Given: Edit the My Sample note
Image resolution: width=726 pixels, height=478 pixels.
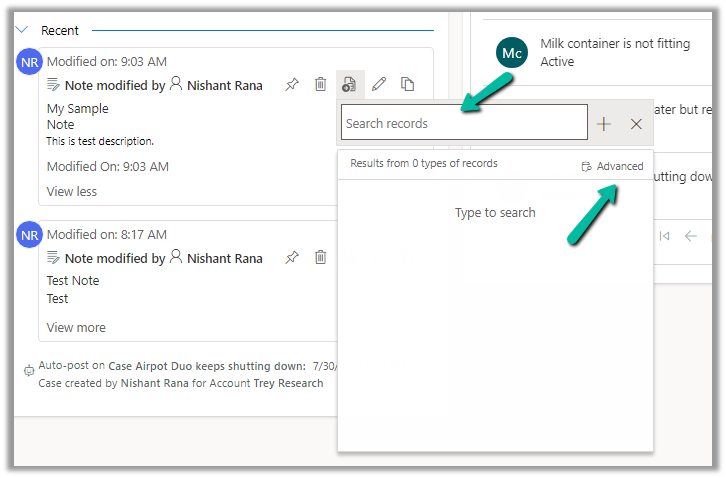Looking at the screenshot, I should 378,85.
